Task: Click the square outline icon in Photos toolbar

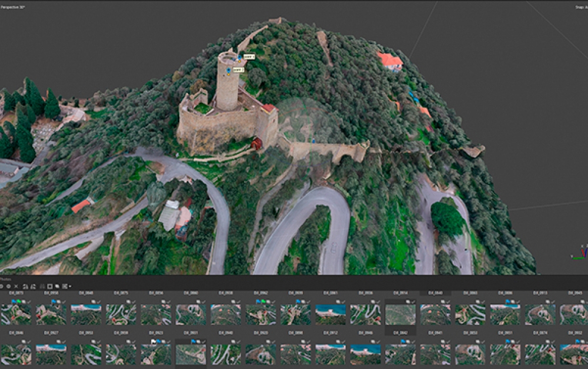Action: tap(49, 286)
